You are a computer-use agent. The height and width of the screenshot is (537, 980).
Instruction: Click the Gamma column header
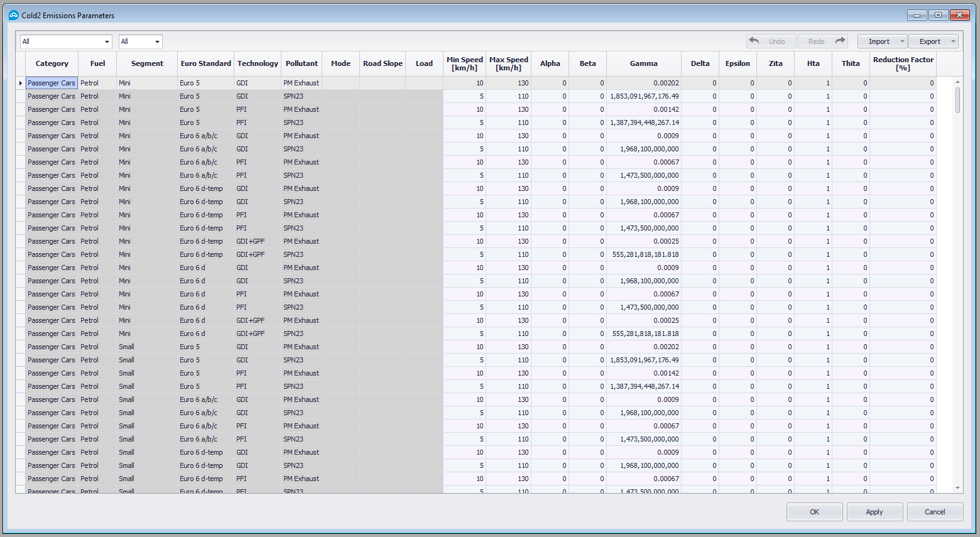coord(643,63)
